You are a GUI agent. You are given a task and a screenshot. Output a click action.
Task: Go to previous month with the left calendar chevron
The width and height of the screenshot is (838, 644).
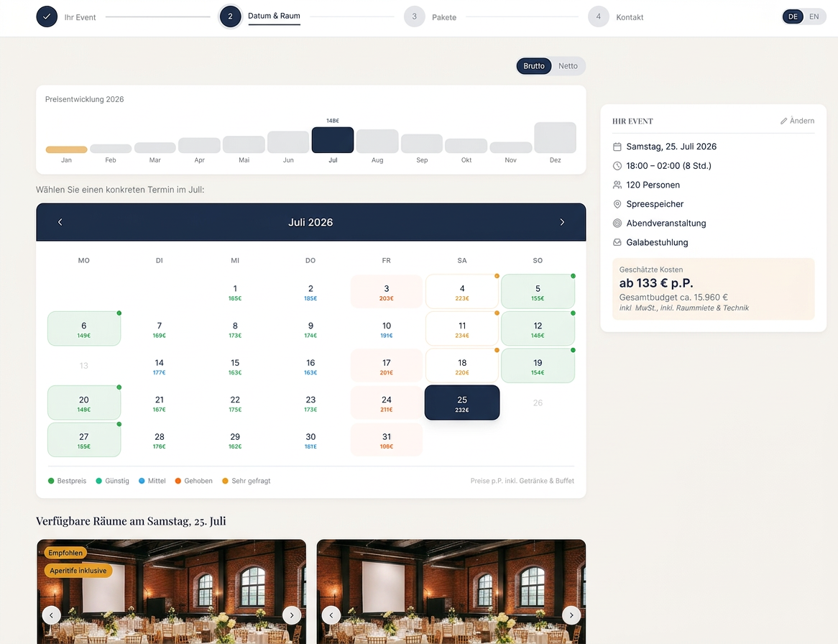pyautogui.click(x=60, y=222)
